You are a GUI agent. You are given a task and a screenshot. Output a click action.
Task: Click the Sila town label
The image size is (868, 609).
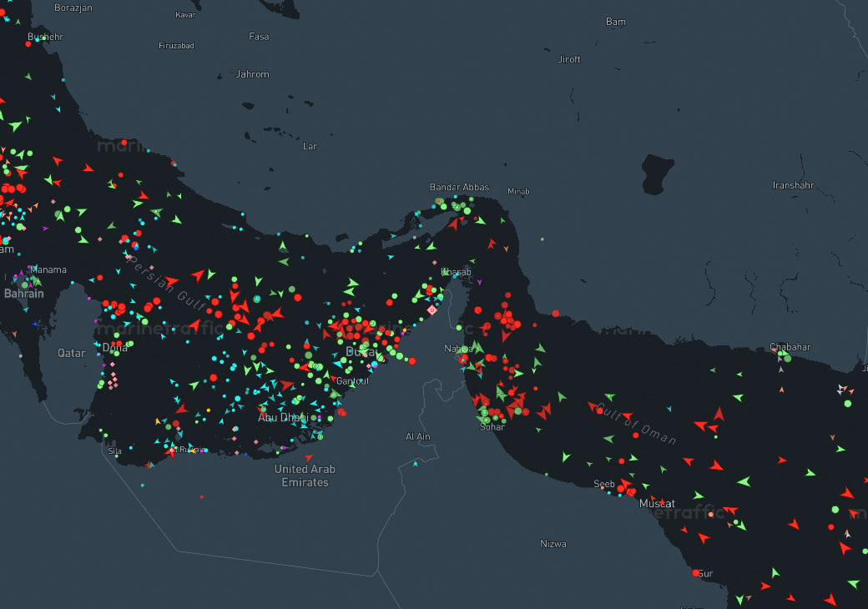(114, 450)
